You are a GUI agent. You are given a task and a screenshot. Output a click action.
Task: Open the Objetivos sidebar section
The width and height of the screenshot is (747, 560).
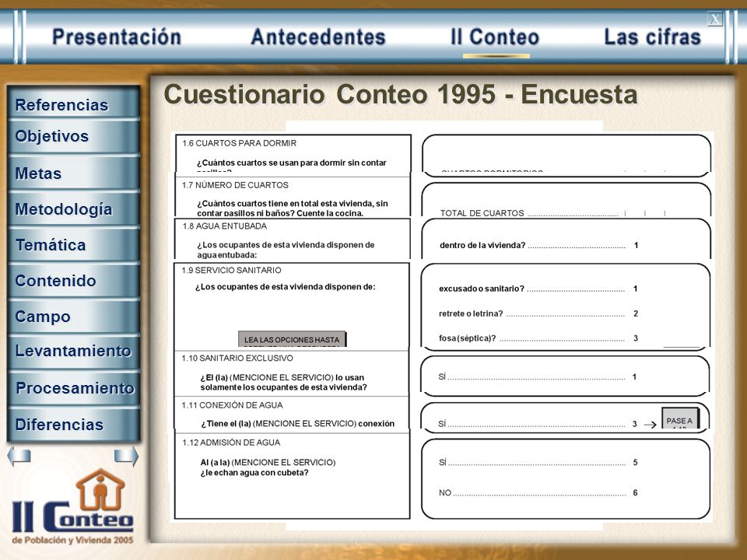74,136
